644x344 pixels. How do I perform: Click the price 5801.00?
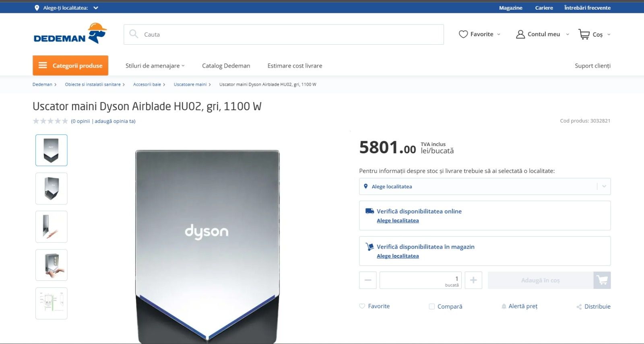pos(388,148)
